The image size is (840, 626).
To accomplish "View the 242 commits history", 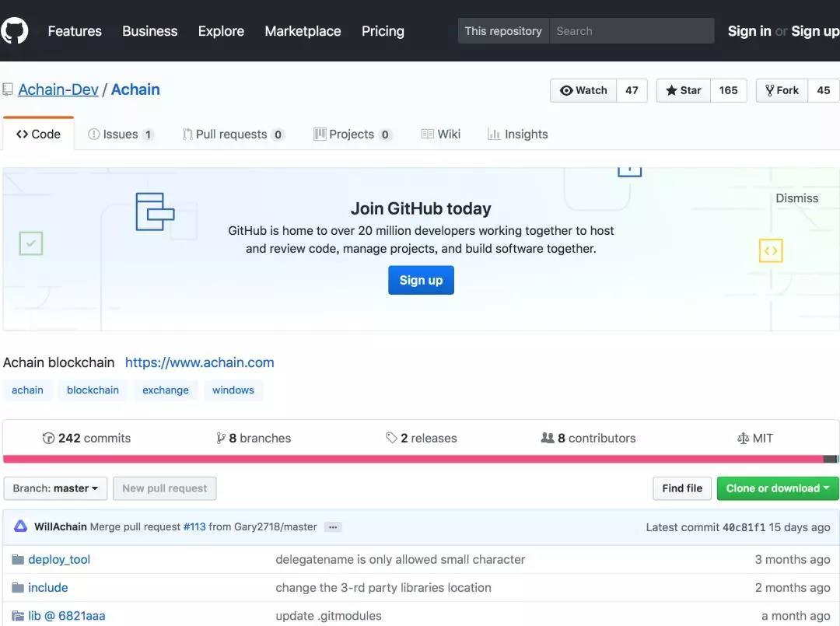I will click(x=86, y=438).
